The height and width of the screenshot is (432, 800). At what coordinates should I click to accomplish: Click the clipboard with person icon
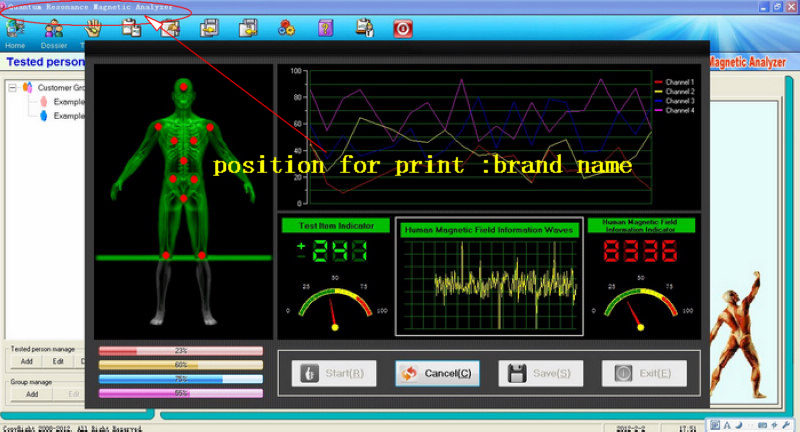click(x=364, y=28)
